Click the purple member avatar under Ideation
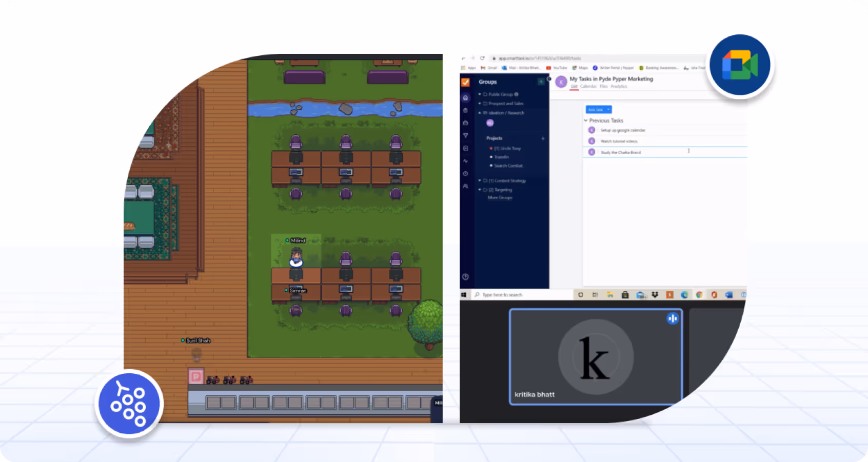Screen dimensions: 868x462 tap(490, 123)
